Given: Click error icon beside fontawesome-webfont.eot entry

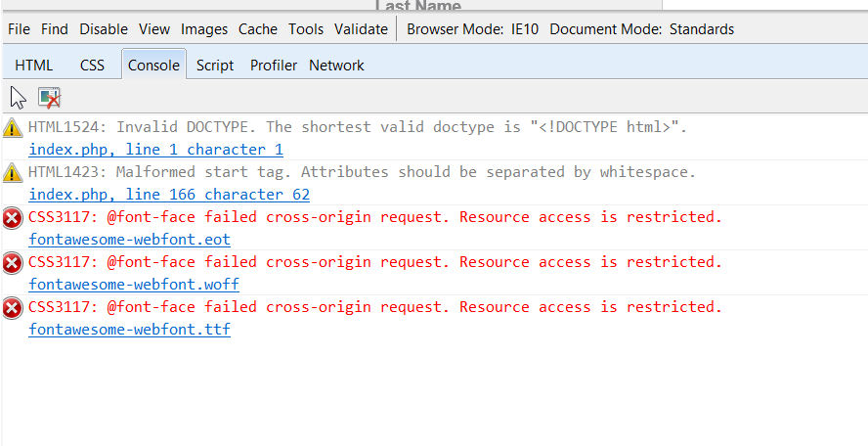Looking at the screenshot, I should 12,218.
